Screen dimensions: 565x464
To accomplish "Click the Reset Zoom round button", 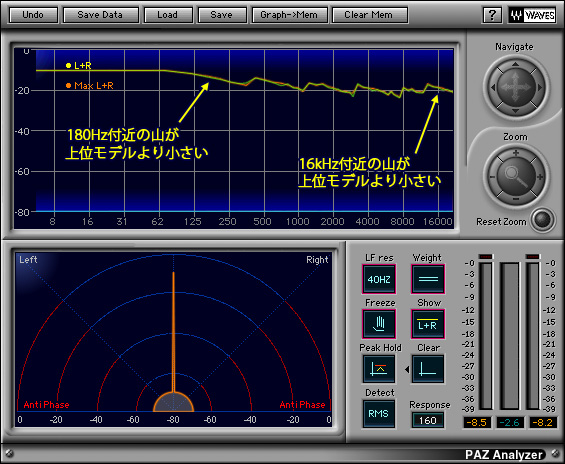I will 543,219.
